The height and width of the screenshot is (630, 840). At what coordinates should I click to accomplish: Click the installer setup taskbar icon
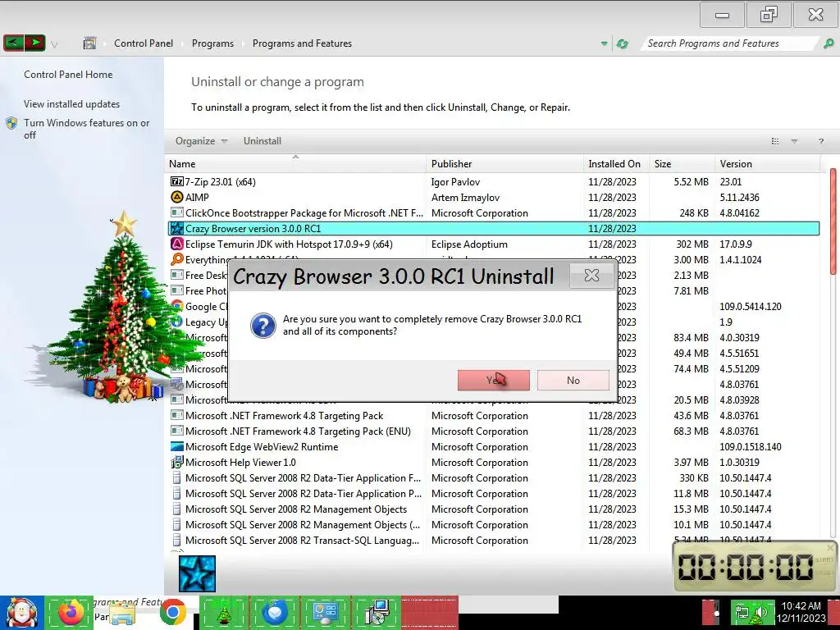pos(377,614)
